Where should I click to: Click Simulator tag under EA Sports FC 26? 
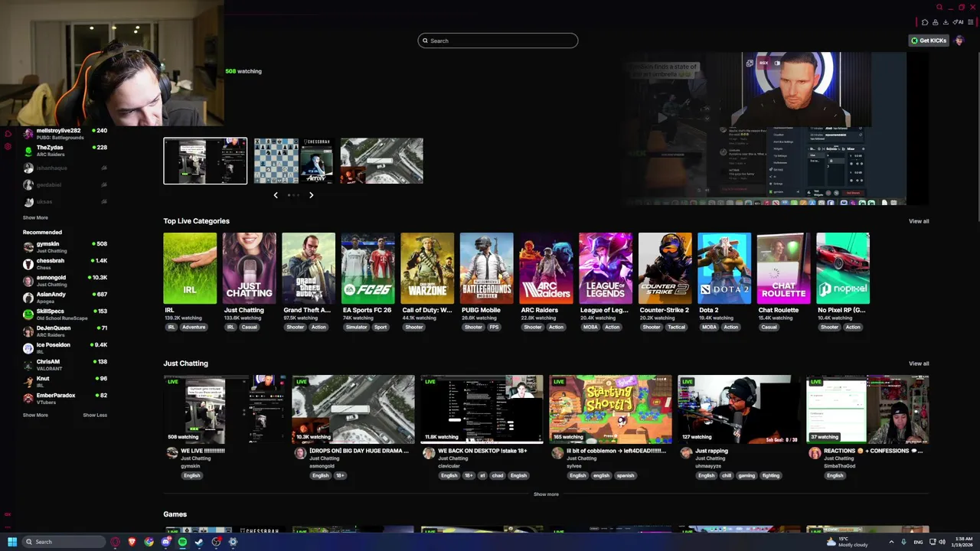click(356, 327)
